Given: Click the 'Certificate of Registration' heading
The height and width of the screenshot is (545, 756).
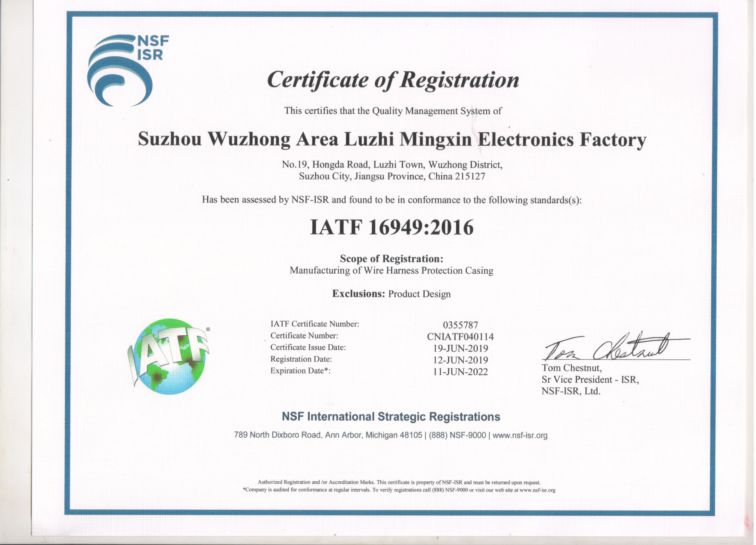Looking at the screenshot, I should coord(393,80).
